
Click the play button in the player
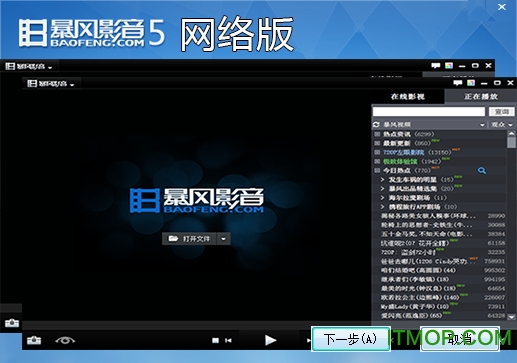(x=270, y=340)
